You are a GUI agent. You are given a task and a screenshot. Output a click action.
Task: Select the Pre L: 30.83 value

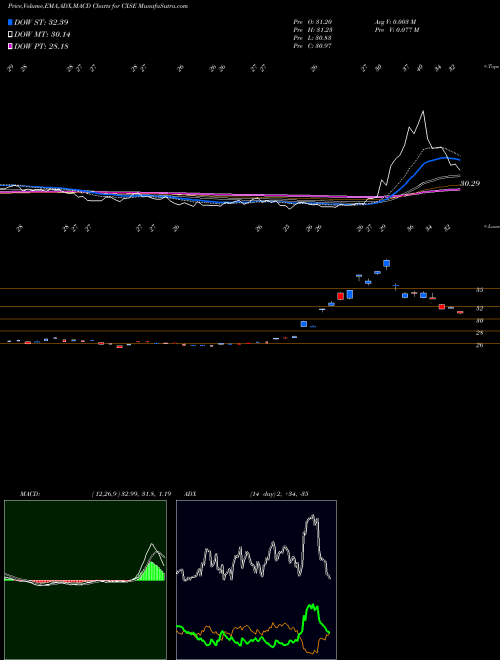pyautogui.click(x=313, y=38)
